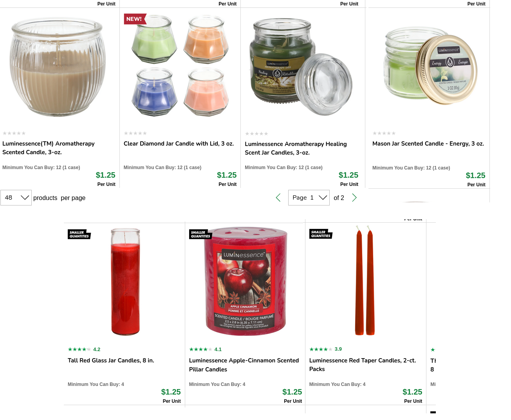Click Smaller Quantities badge on Red Taper Candles
The height and width of the screenshot is (420, 511).
[x=321, y=234]
